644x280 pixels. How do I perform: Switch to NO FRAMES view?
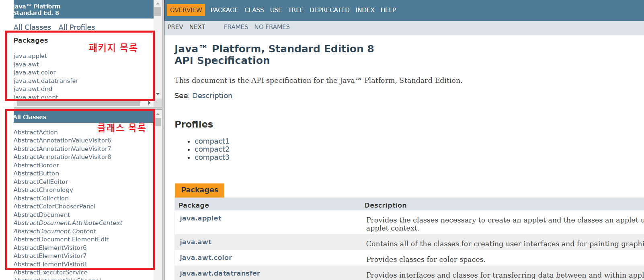pyautogui.click(x=272, y=27)
